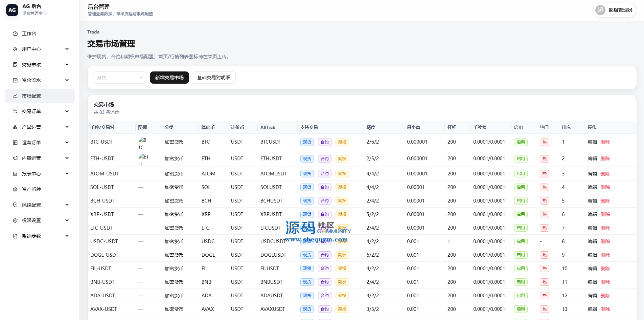Open the 工作台 dashboard icon

[x=15, y=34]
